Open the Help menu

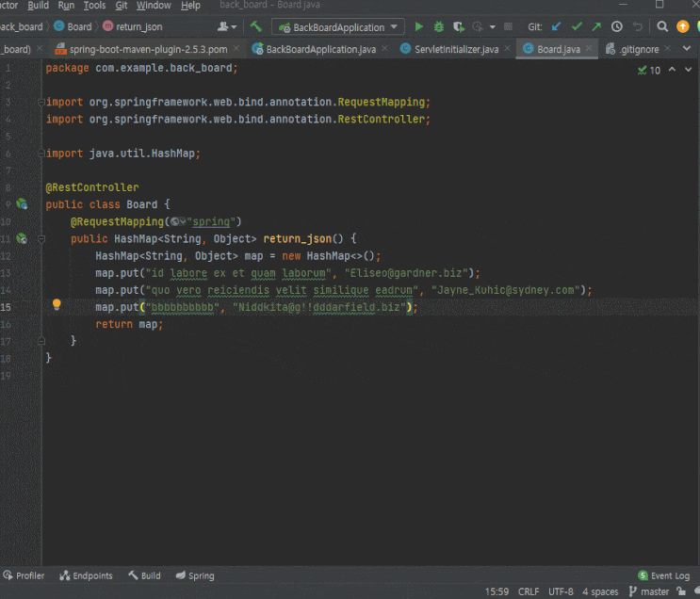point(190,6)
